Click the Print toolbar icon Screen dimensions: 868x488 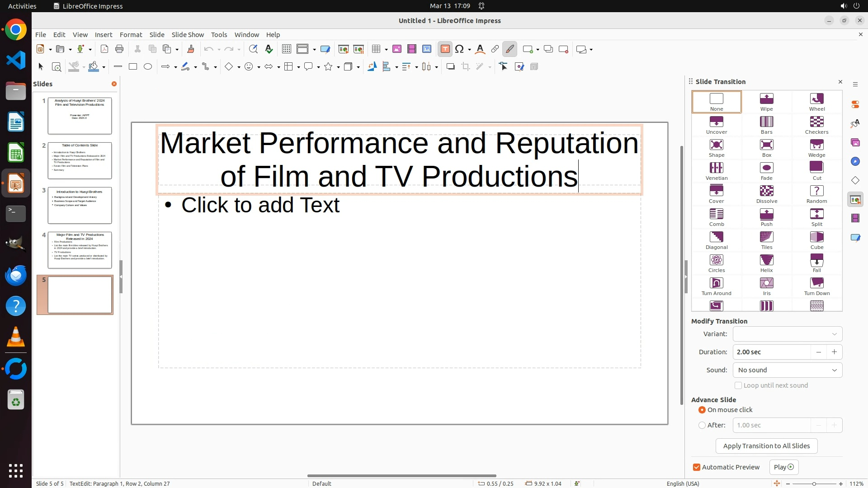pyautogui.click(x=119, y=49)
